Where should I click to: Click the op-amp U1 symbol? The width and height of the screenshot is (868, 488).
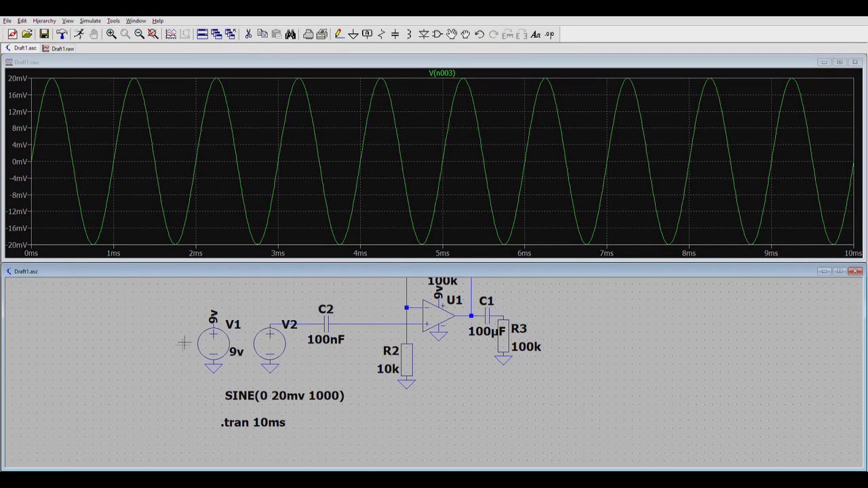439,317
